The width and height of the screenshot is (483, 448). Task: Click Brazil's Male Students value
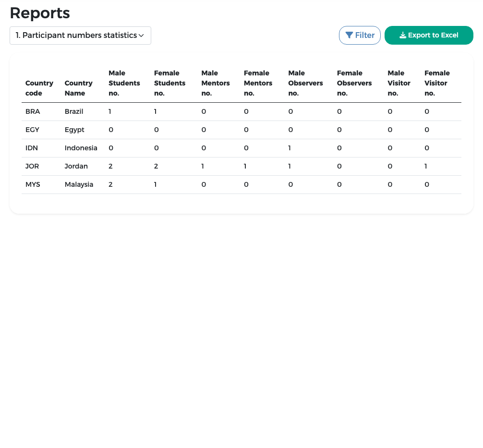tap(109, 111)
